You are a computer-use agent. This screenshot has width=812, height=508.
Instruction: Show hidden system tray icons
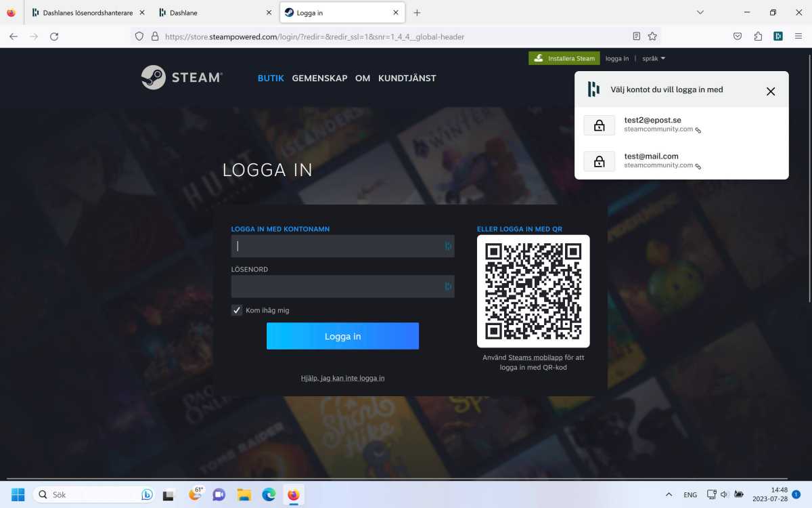coord(669,494)
